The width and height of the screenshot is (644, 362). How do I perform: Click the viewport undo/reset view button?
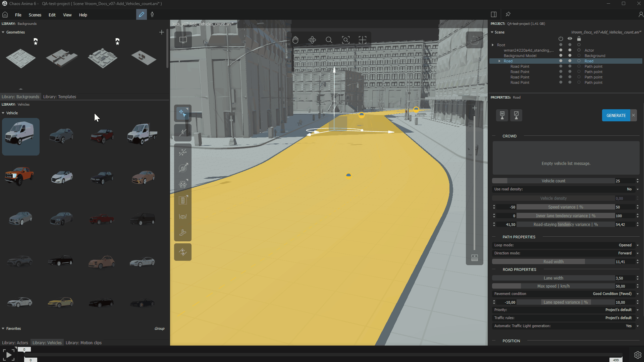(475, 40)
